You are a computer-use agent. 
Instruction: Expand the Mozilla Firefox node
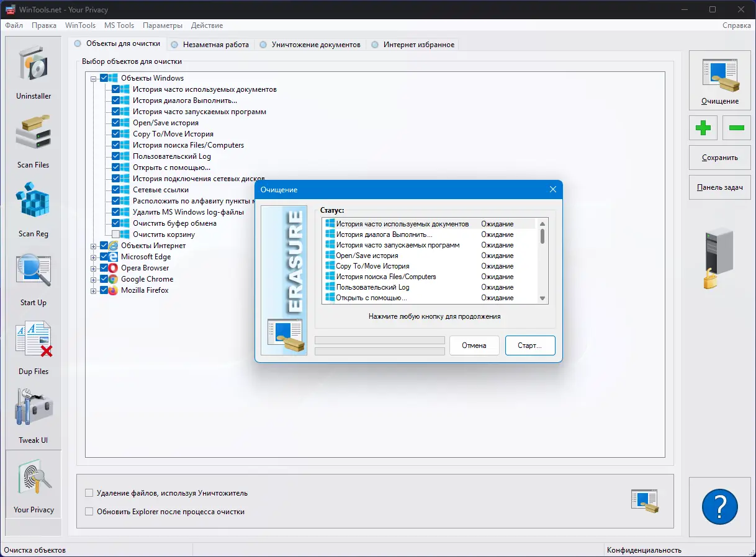[94, 291]
